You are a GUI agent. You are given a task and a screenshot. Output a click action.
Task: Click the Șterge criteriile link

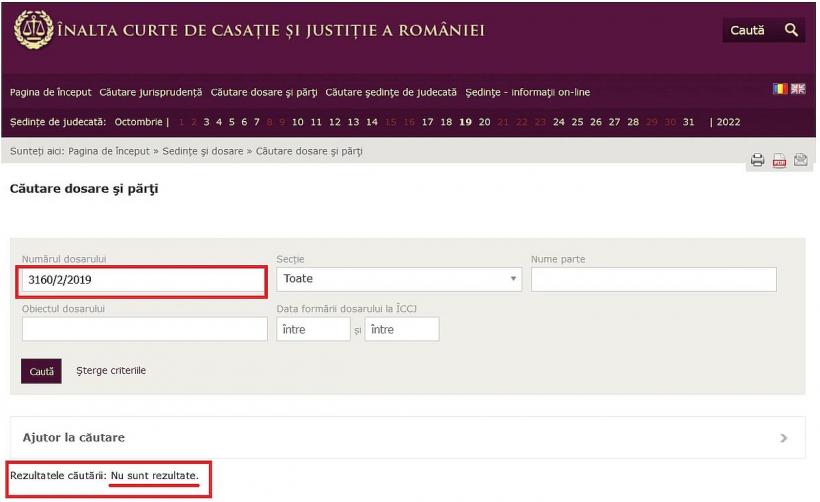tap(111, 371)
